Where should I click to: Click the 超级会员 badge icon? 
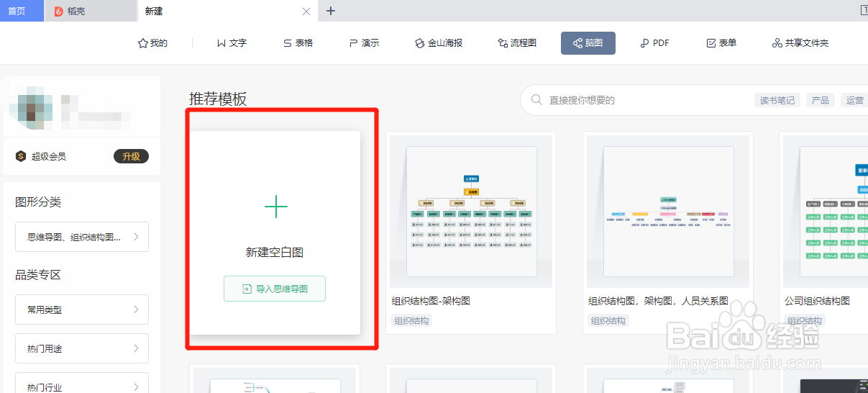21,156
